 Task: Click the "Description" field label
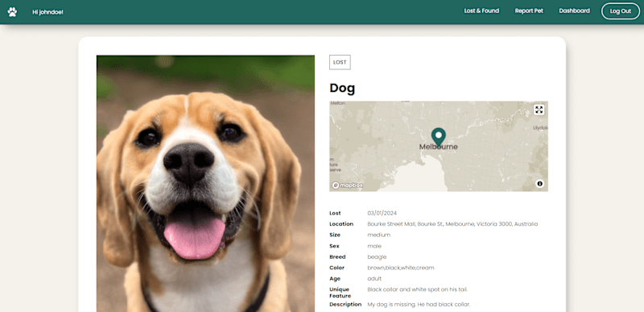pos(345,305)
